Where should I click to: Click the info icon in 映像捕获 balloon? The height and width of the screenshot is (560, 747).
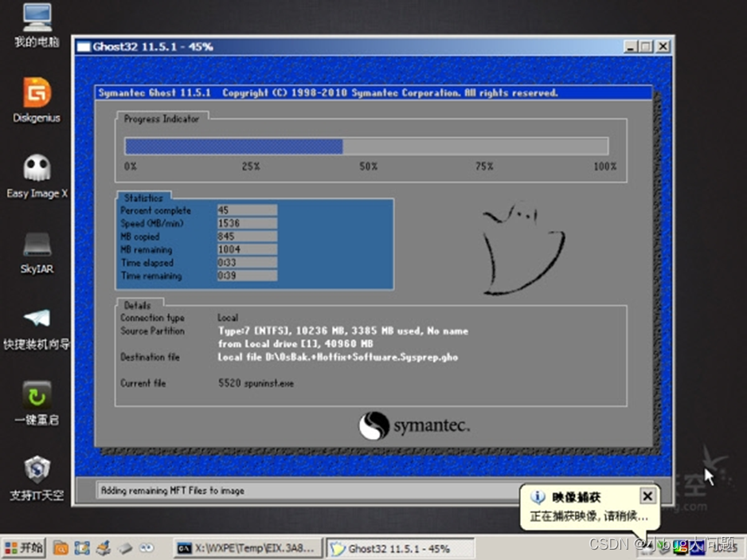pos(538,496)
